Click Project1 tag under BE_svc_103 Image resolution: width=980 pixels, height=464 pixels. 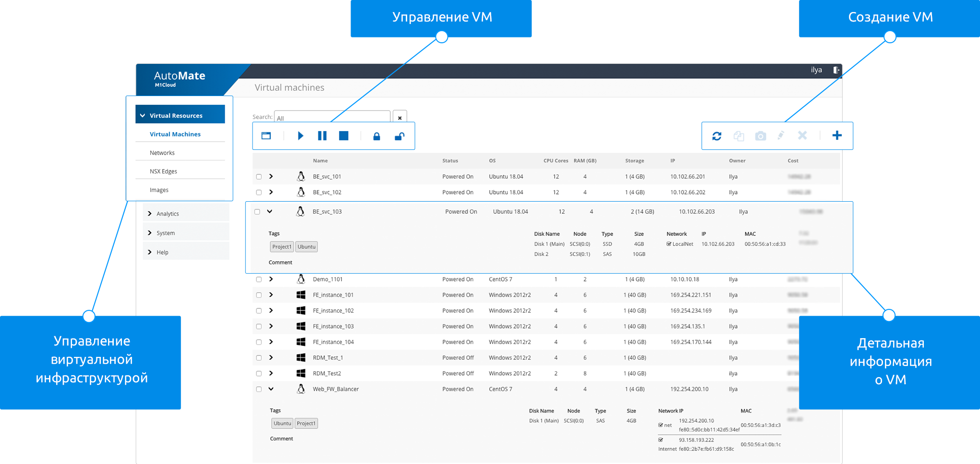[282, 247]
